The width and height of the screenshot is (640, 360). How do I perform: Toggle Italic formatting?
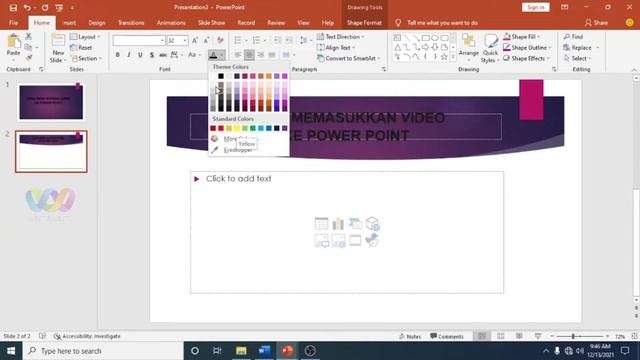129,55
